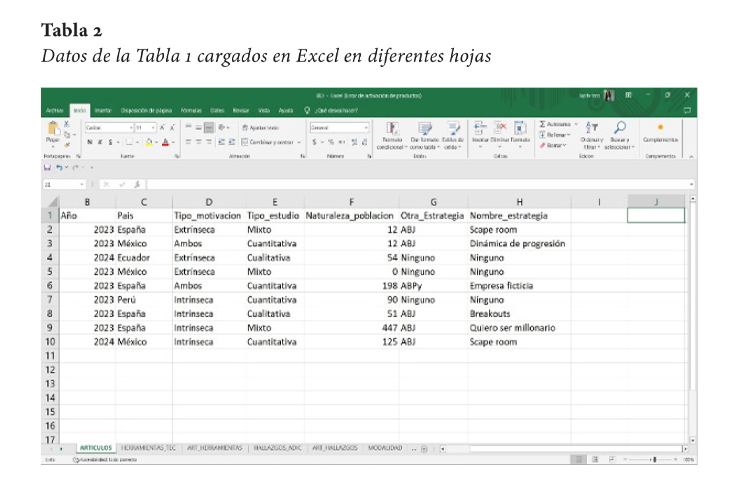
Task: Open the Name Box dropdown arrow
Action: [81, 184]
